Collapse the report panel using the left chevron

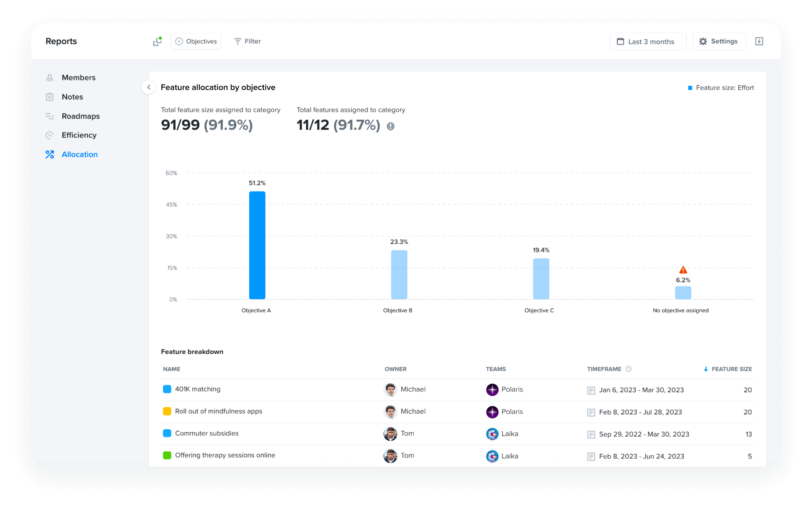click(x=148, y=87)
